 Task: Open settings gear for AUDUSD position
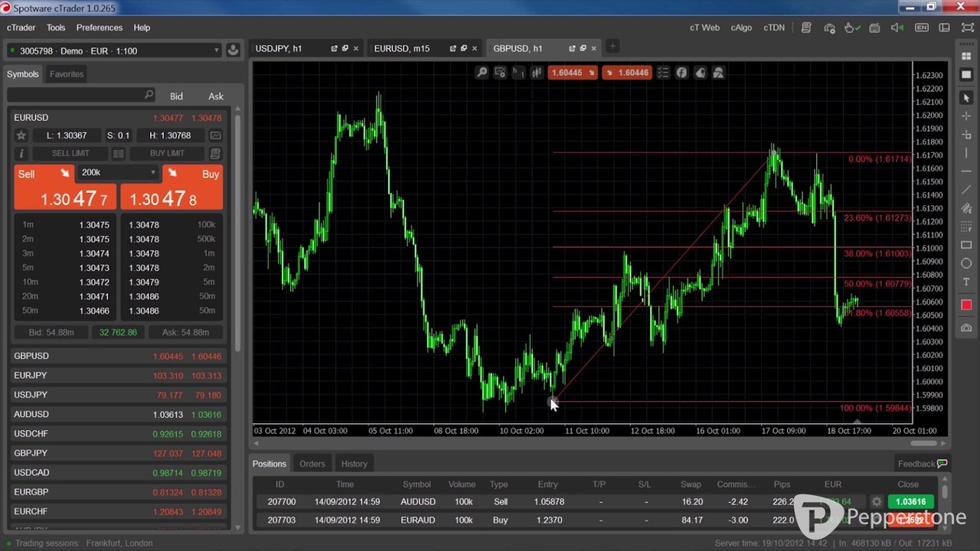[877, 502]
